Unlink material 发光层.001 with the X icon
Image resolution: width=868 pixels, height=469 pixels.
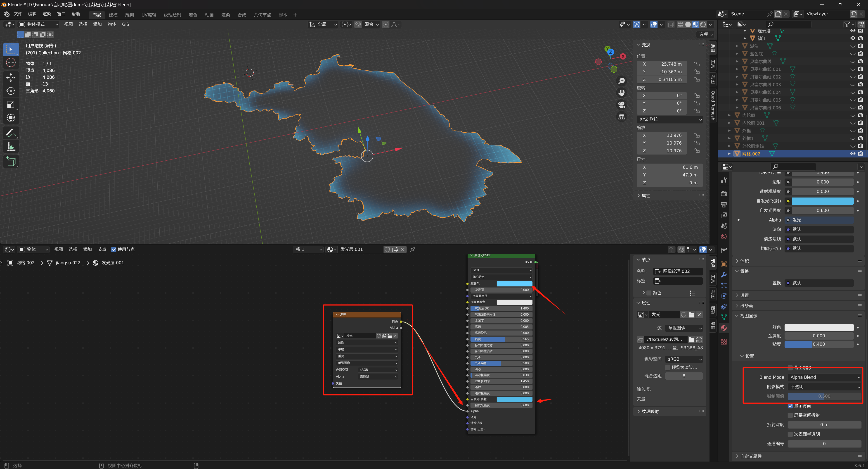click(x=403, y=250)
